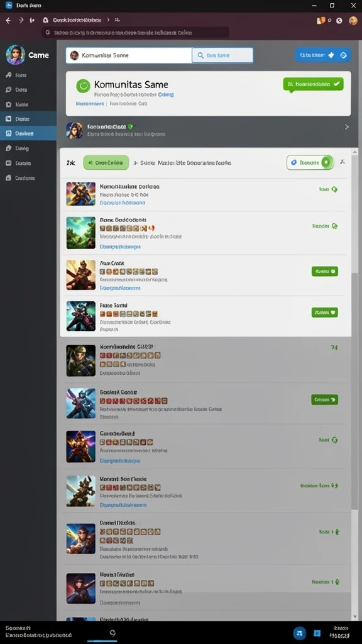Click green action icon on first game row
Screen dimensions: 362x644
click(x=334, y=189)
